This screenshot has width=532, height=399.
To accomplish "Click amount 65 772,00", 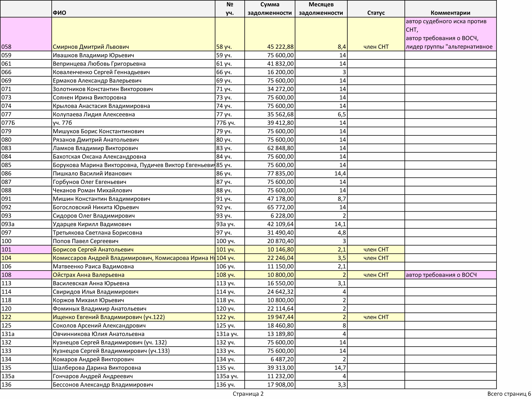I will [x=280, y=207].
